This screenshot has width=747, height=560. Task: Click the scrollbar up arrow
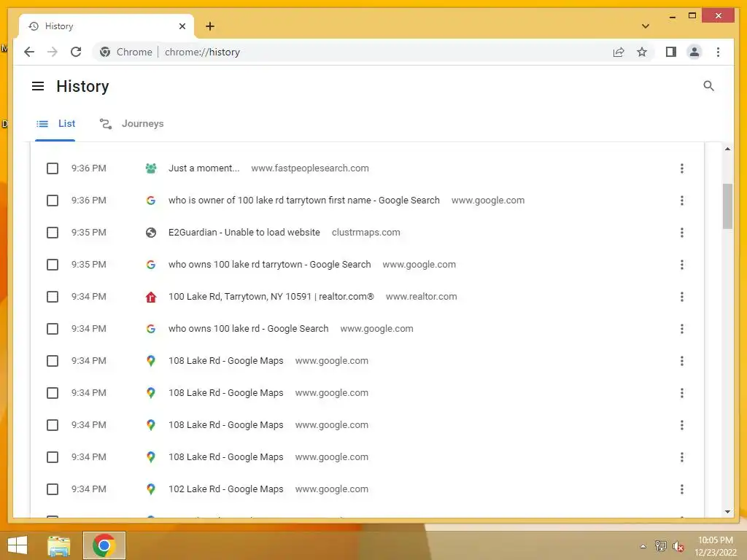pyautogui.click(x=727, y=149)
